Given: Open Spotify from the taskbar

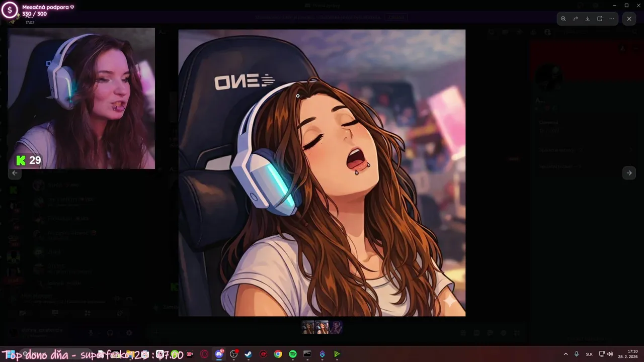Looking at the screenshot, I should click(293, 354).
